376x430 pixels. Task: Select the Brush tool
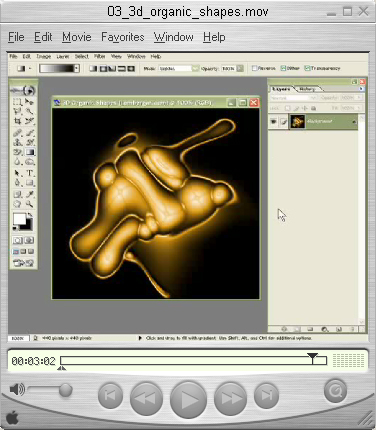pos(30,133)
